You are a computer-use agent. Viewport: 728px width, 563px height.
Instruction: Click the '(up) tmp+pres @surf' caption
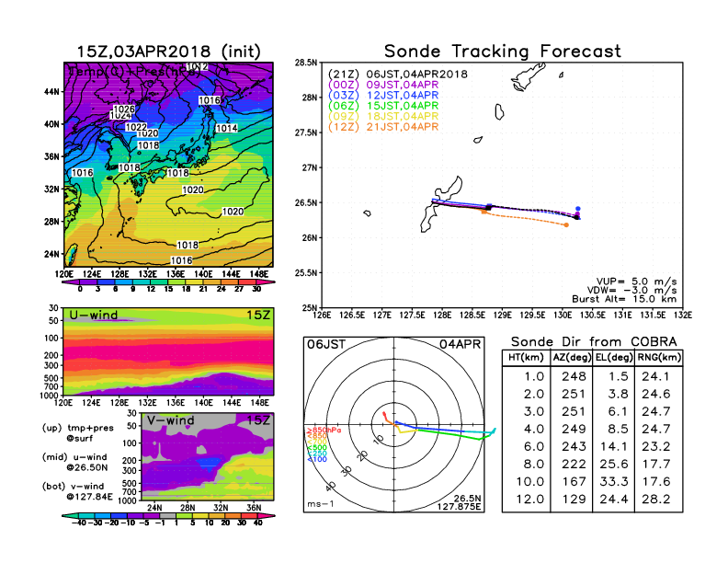(x=78, y=433)
